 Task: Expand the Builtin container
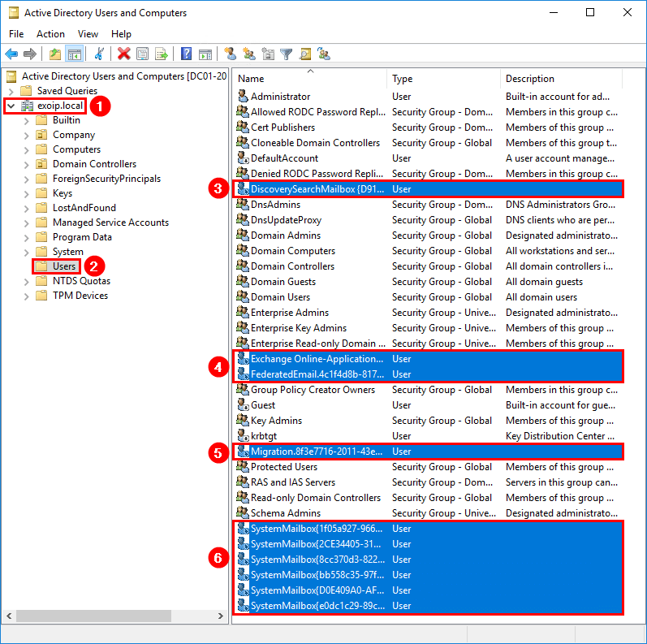pos(27,121)
